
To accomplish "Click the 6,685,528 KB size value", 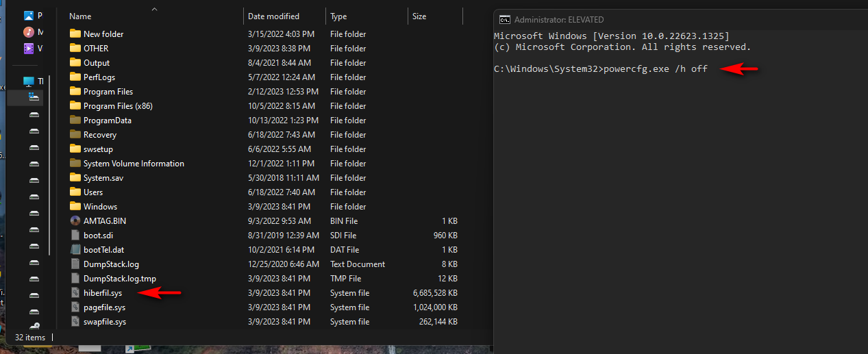I will [435, 292].
